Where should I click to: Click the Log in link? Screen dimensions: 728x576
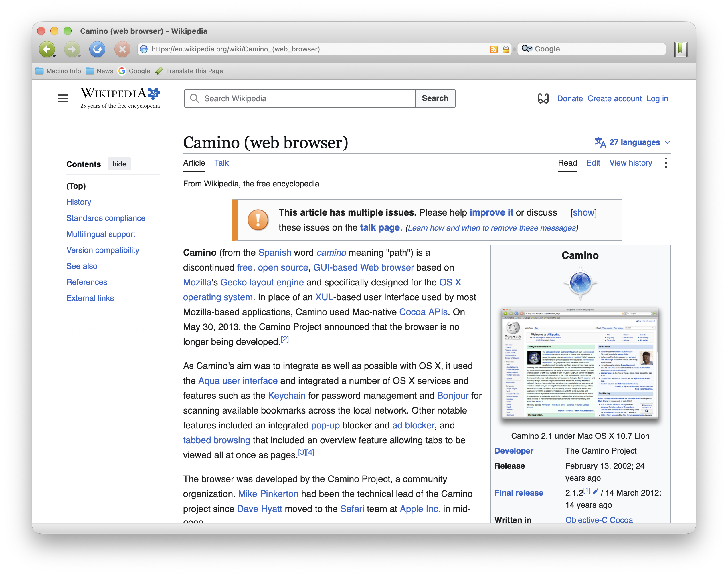click(x=657, y=98)
